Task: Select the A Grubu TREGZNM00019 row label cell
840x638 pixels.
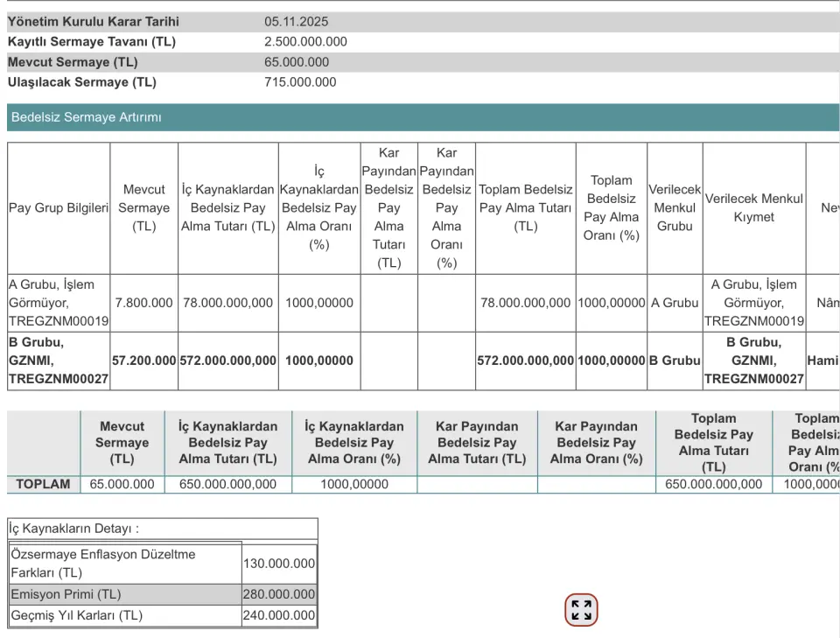Action: pyautogui.click(x=59, y=303)
